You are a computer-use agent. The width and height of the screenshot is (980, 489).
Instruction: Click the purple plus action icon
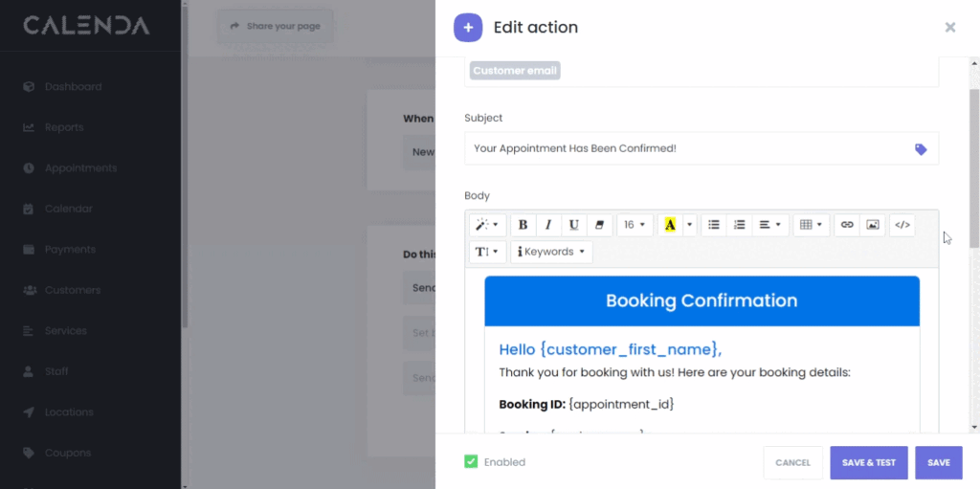[468, 28]
